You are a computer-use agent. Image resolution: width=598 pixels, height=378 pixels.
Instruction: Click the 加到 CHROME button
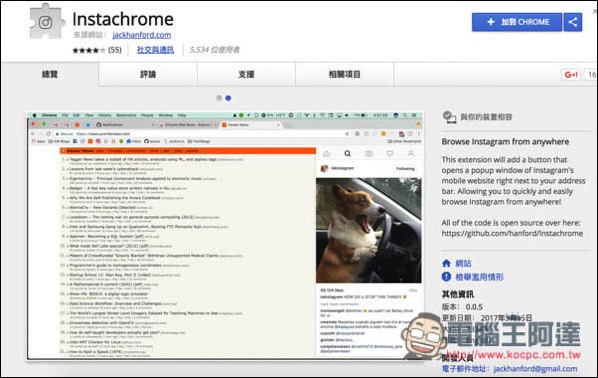tap(517, 22)
